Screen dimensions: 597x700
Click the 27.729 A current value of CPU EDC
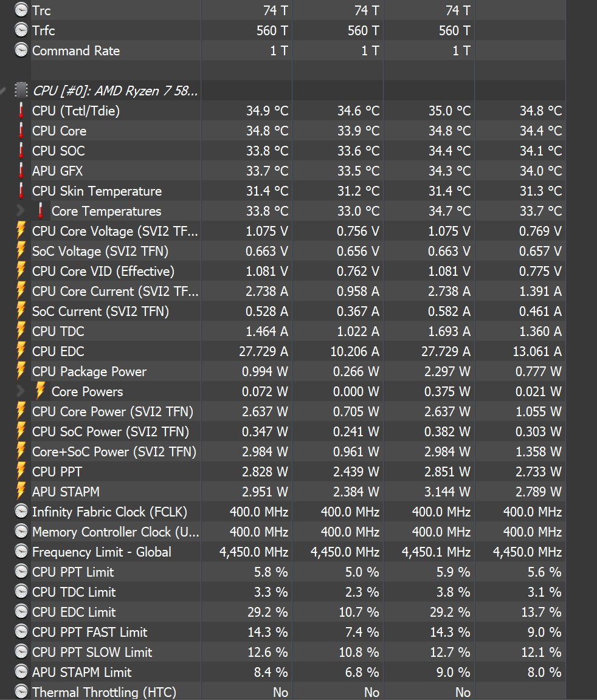(263, 351)
